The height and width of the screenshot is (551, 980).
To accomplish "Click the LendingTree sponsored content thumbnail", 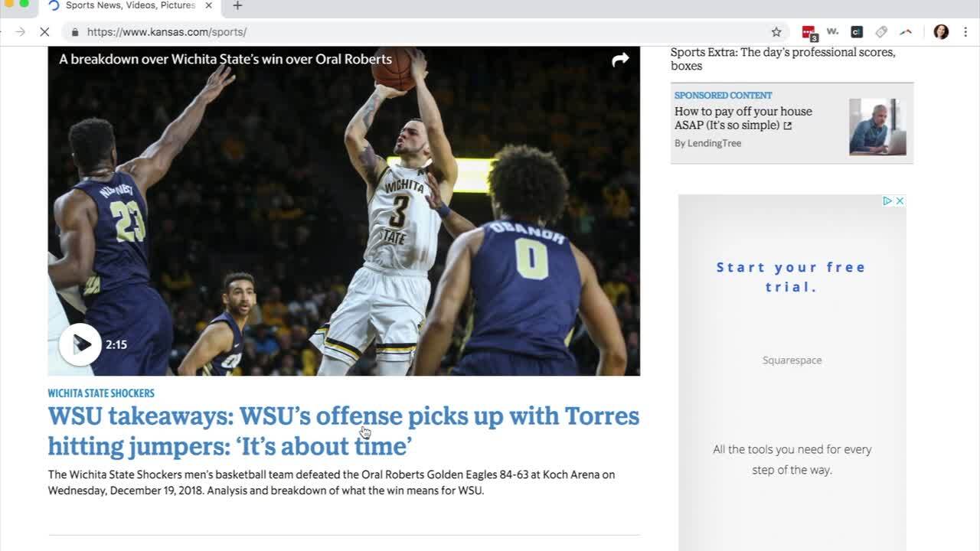I will click(x=877, y=127).
